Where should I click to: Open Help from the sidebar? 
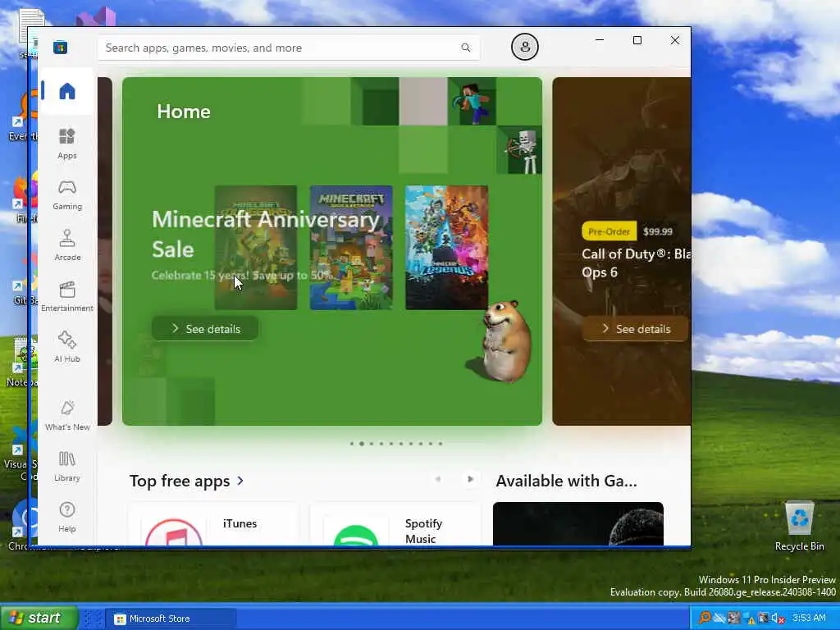(x=67, y=517)
